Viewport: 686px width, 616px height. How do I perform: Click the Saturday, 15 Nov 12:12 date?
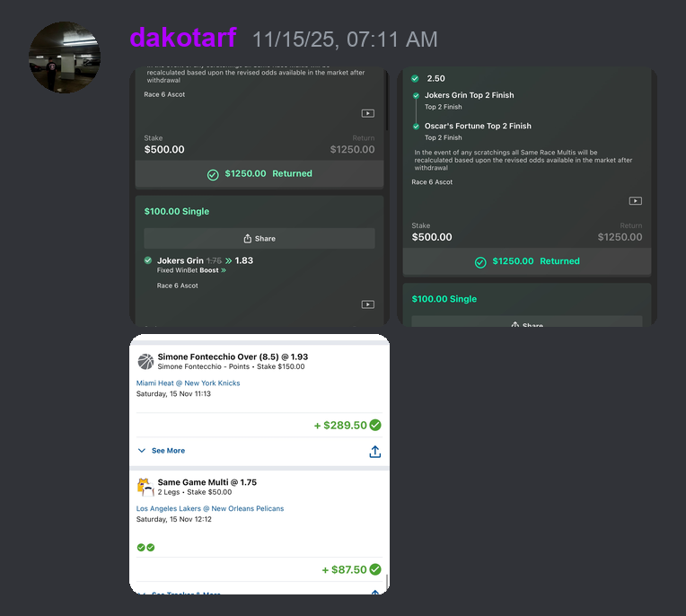point(173,519)
